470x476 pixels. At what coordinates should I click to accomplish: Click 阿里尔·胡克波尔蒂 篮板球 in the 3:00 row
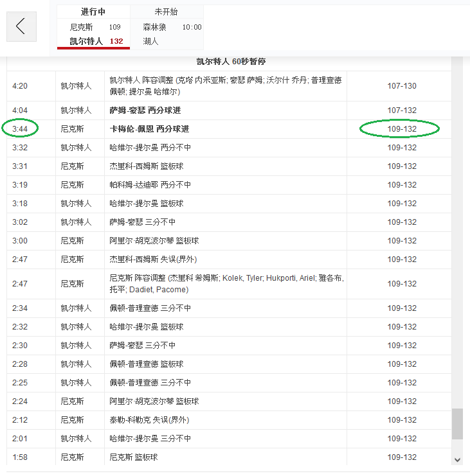pyautogui.click(x=154, y=241)
